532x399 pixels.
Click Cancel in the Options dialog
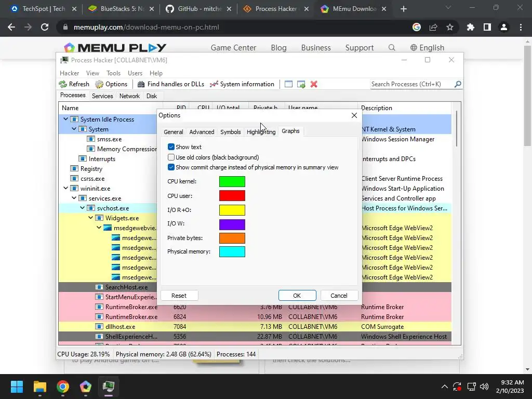click(339, 296)
